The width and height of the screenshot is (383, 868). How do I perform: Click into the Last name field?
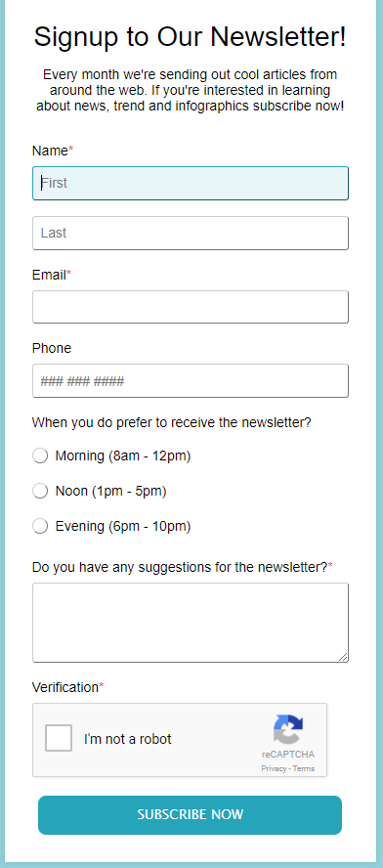coord(191,233)
